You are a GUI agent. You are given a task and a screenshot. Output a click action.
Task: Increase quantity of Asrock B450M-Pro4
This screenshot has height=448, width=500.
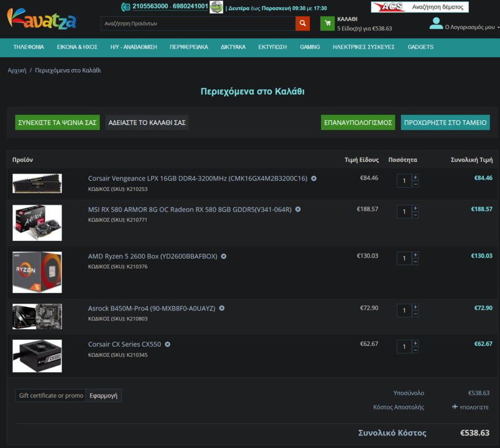click(x=415, y=307)
